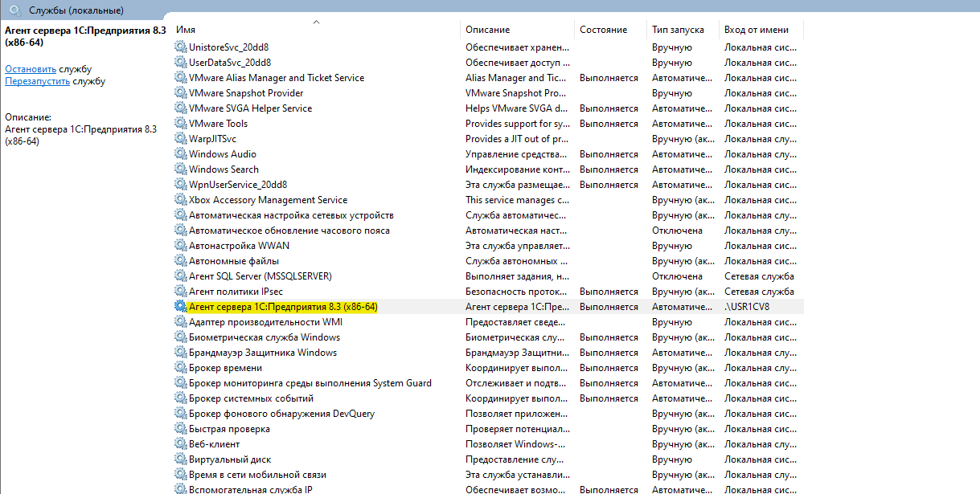
Task: Click the Службы (локальные) header search icon
Action: (x=15, y=10)
